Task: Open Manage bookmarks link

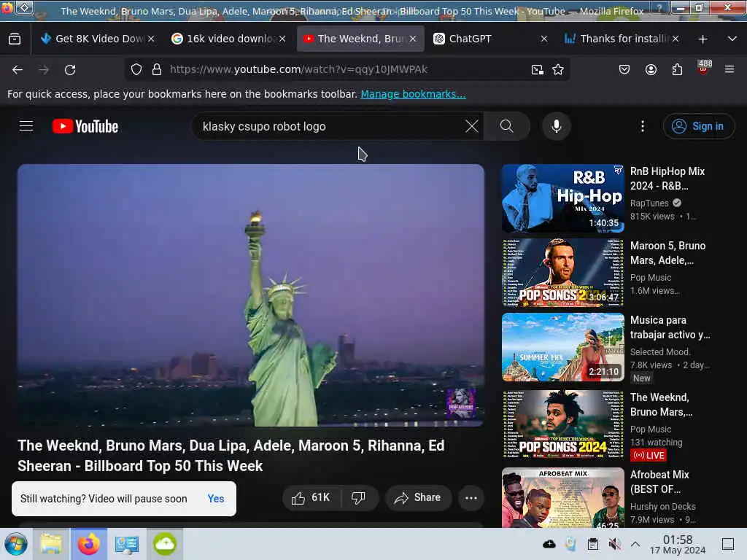Action: tap(413, 94)
